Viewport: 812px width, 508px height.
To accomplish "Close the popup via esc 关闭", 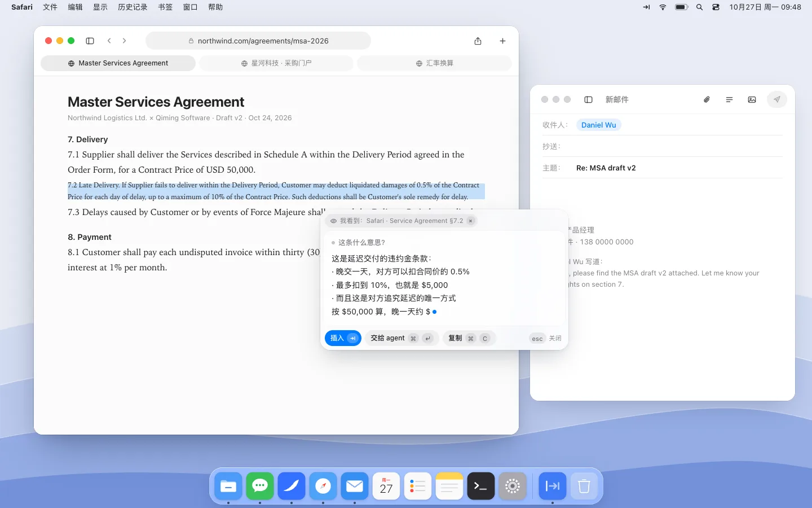I will pyautogui.click(x=545, y=338).
